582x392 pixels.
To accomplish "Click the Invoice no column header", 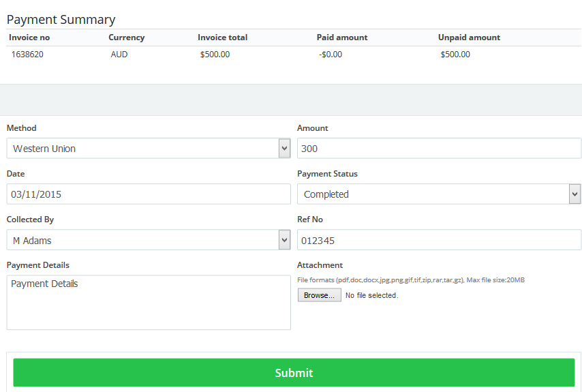I will point(29,37).
